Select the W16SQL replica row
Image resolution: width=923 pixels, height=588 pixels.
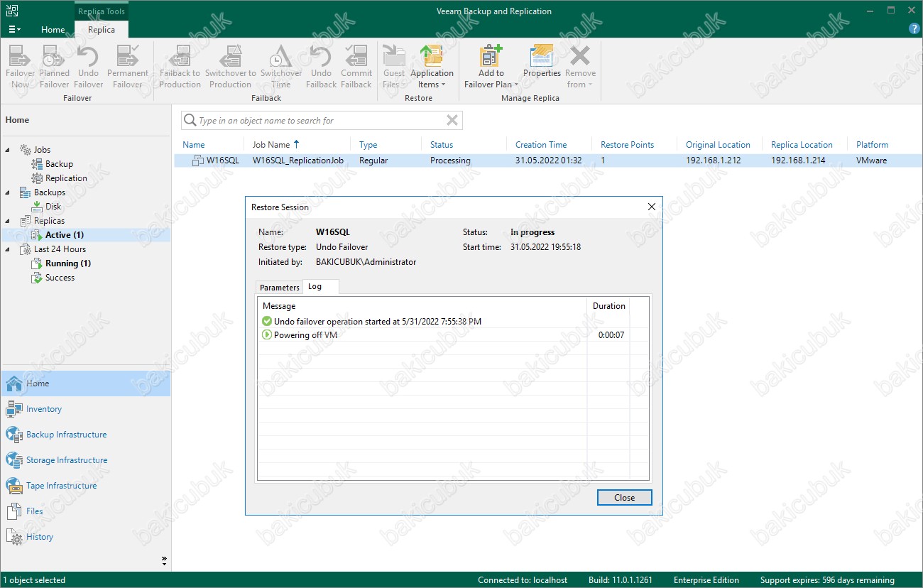point(547,160)
